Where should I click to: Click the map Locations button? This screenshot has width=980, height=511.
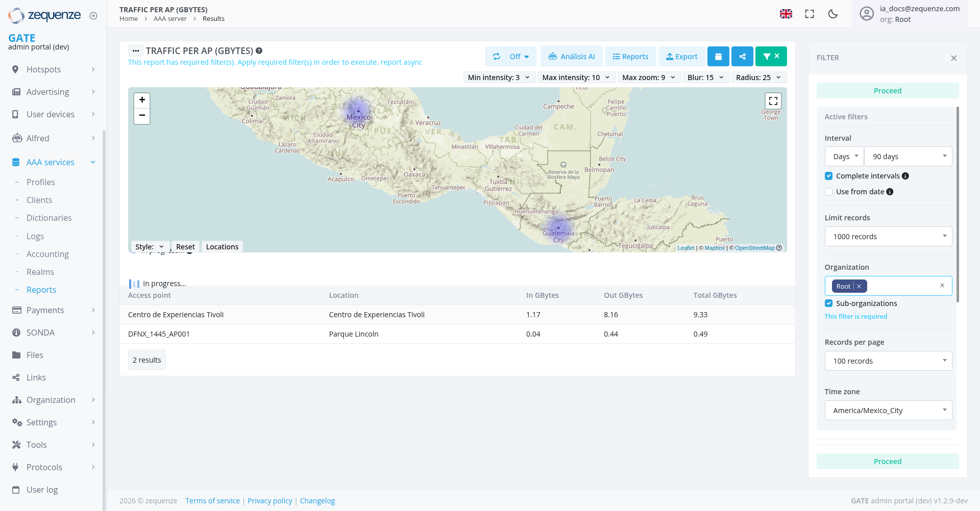pyautogui.click(x=222, y=247)
